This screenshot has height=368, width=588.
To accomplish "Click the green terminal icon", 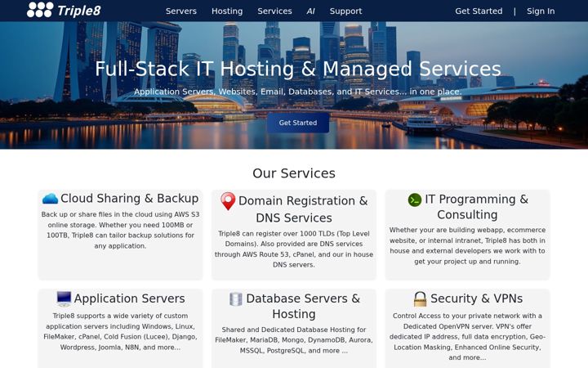I will [x=415, y=200].
